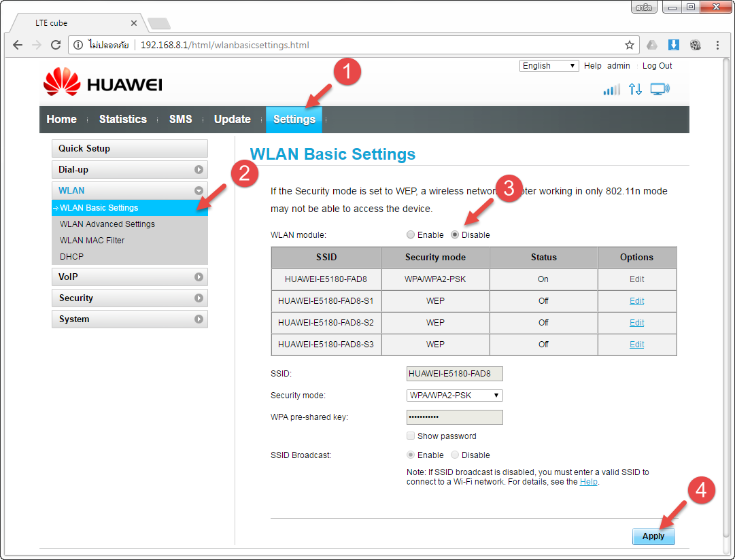Open the Security mode dropdown
The width and height of the screenshot is (735, 560).
(x=454, y=395)
